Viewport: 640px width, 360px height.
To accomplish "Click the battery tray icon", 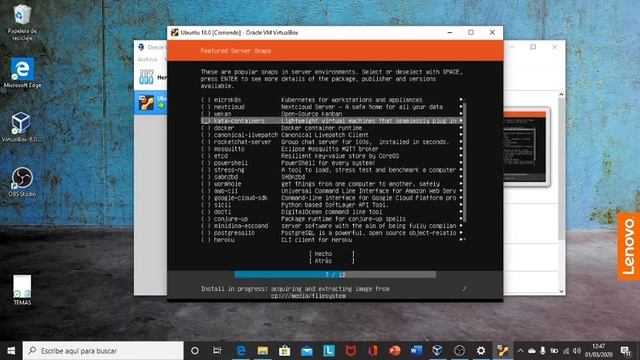I will (554, 351).
